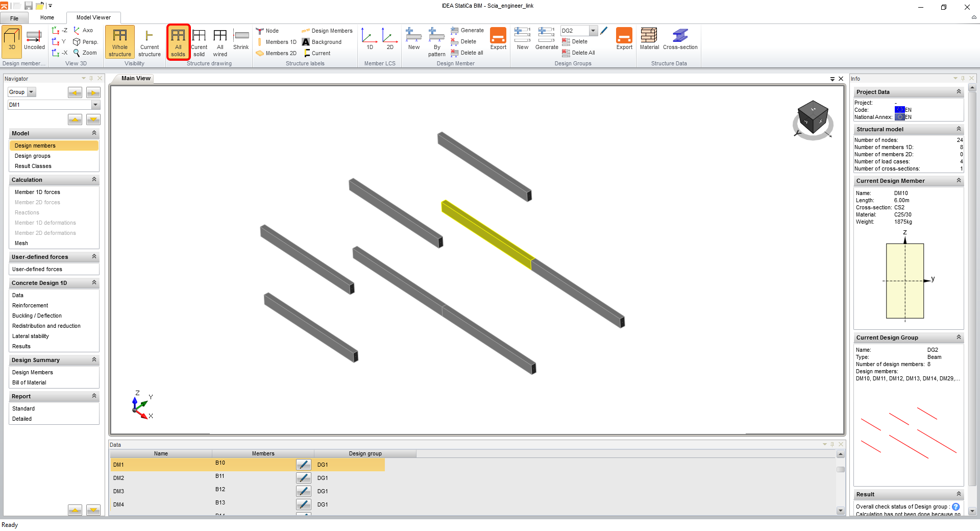Show only Current structure
The height and width of the screenshot is (531, 980).
tap(150, 42)
